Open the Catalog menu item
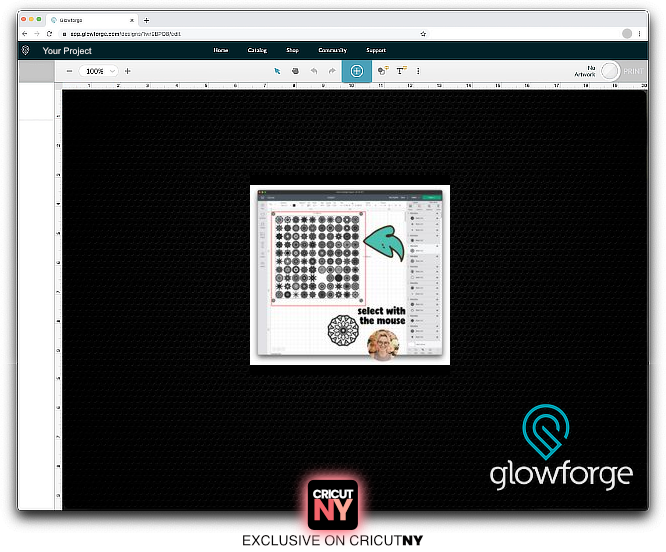 click(257, 50)
